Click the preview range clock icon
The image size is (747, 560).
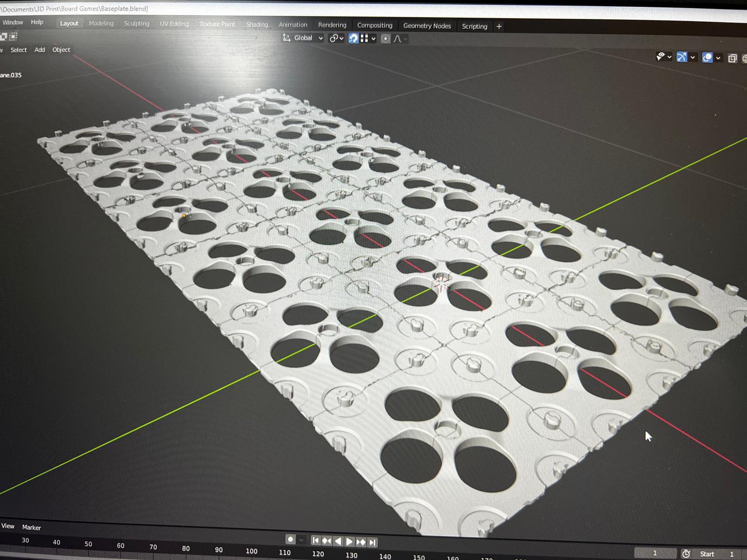[686, 553]
